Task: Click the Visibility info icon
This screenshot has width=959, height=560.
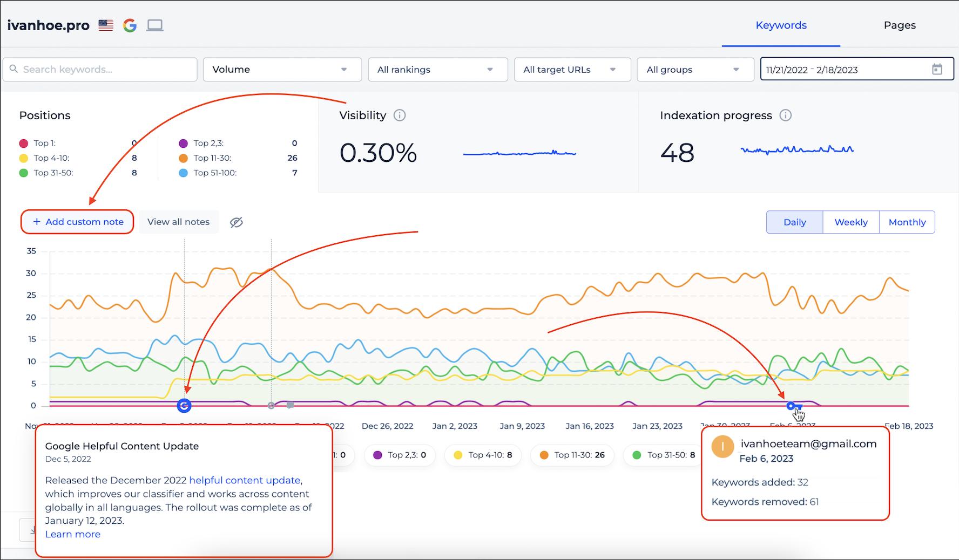Action: [x=400, y=115]
